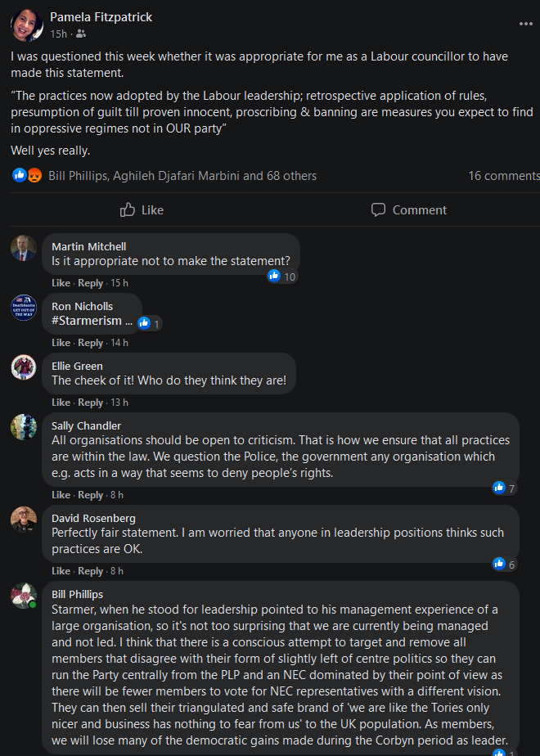
Task: Click the 15h timestamp on the post
Action: pyautogui.click(x=58, y=34)
